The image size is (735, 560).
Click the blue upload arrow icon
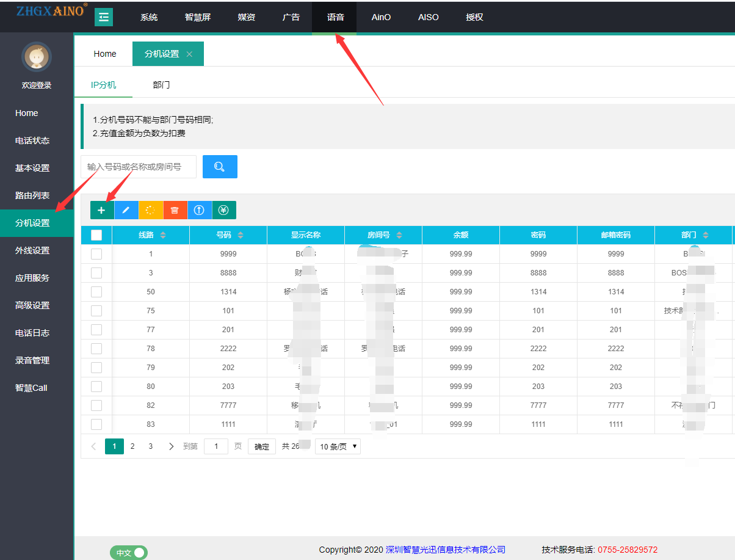pyautogui.click(x=200, y=210)
